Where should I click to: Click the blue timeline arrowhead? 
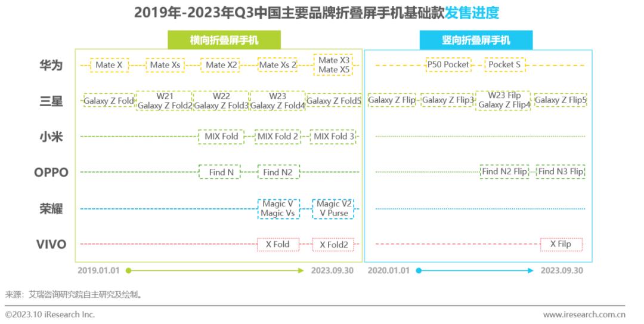pos(531,270)
